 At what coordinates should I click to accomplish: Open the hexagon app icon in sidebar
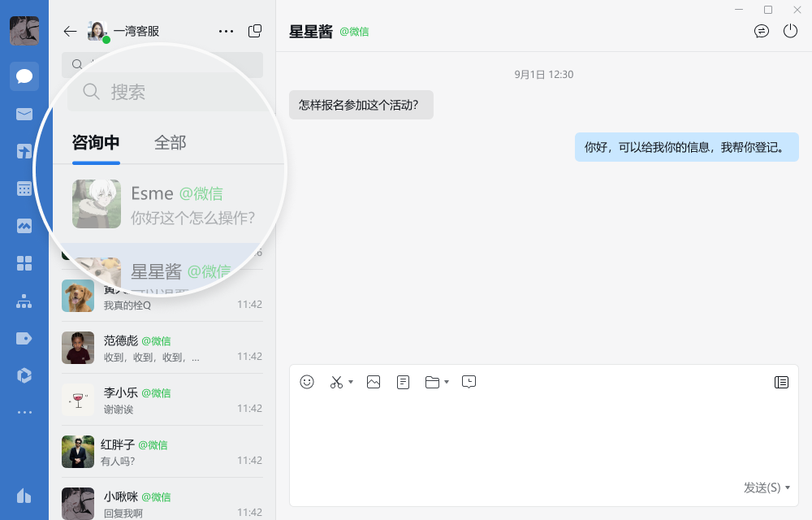point(24,375)
